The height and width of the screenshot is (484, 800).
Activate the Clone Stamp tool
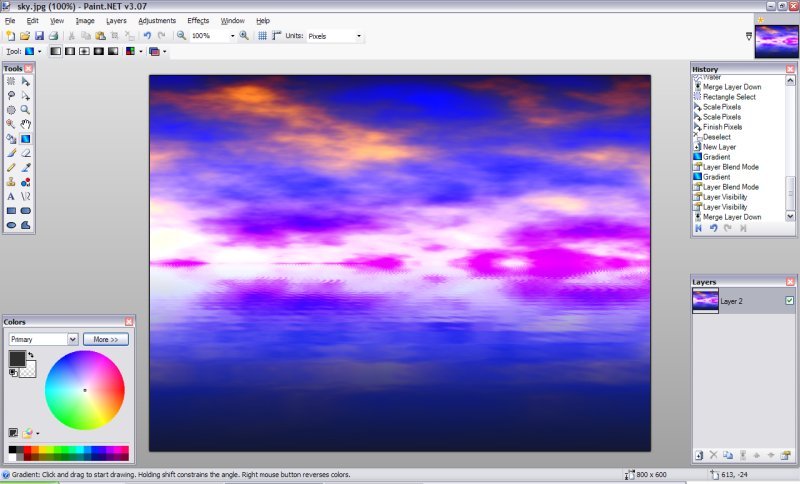point(11,182)
